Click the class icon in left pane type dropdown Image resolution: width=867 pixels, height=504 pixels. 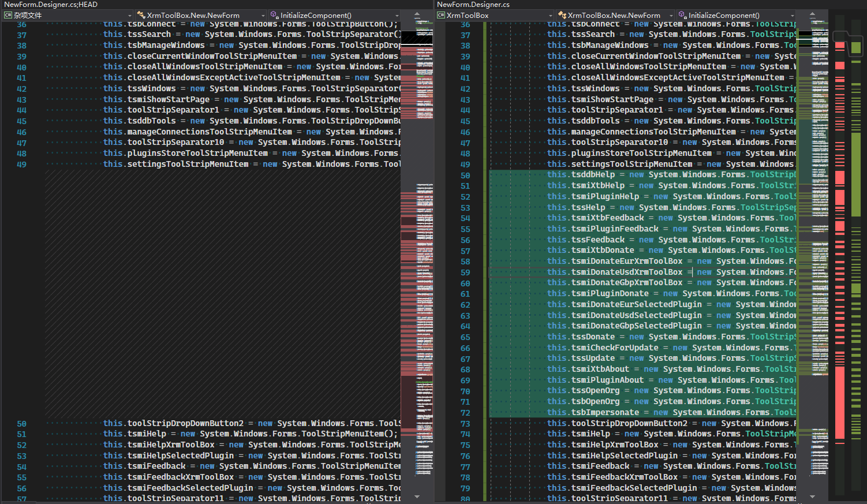click(141, 16)
